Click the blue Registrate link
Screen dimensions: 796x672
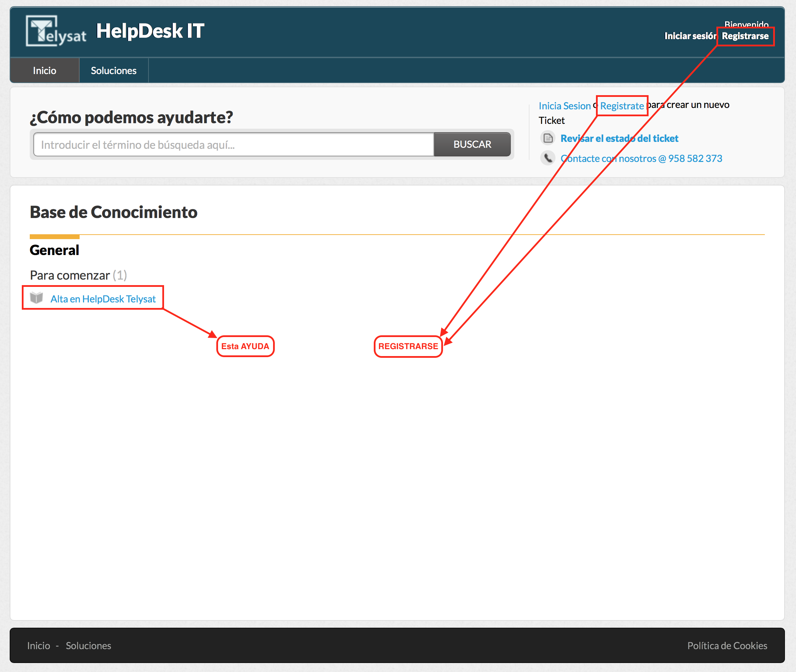point(622,106)
